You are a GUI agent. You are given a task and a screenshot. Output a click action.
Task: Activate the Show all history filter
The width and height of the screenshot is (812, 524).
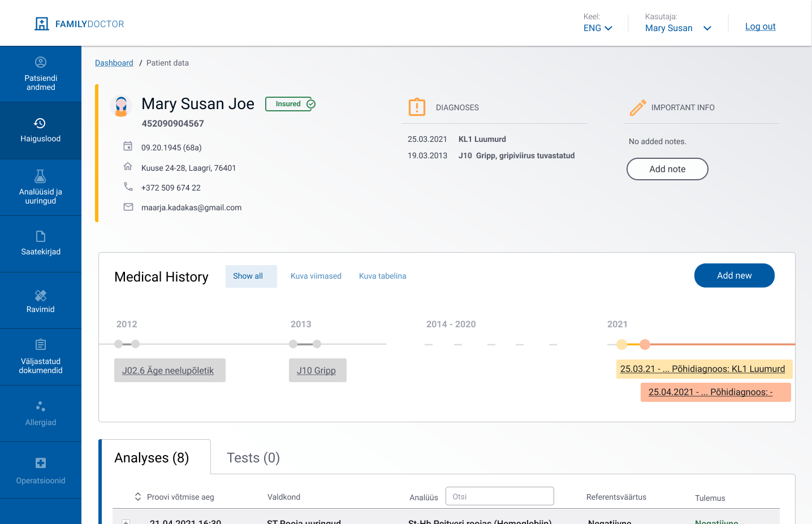(x=248, y=276)
